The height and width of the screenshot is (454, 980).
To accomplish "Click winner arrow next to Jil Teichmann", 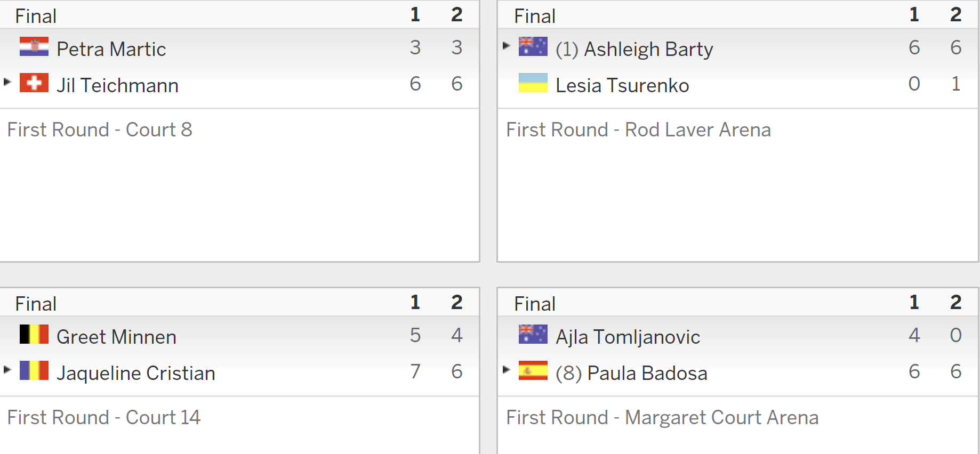I will click(x=7, y=82).
